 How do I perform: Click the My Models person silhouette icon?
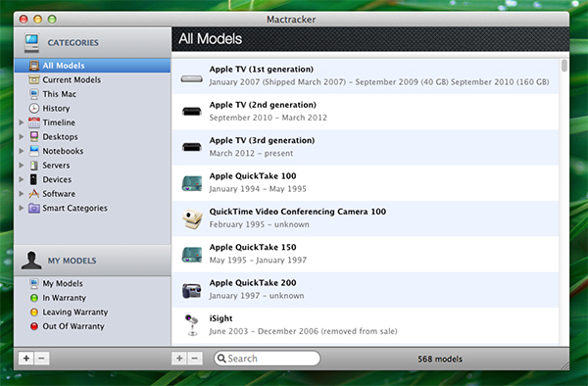click(31, 260)
